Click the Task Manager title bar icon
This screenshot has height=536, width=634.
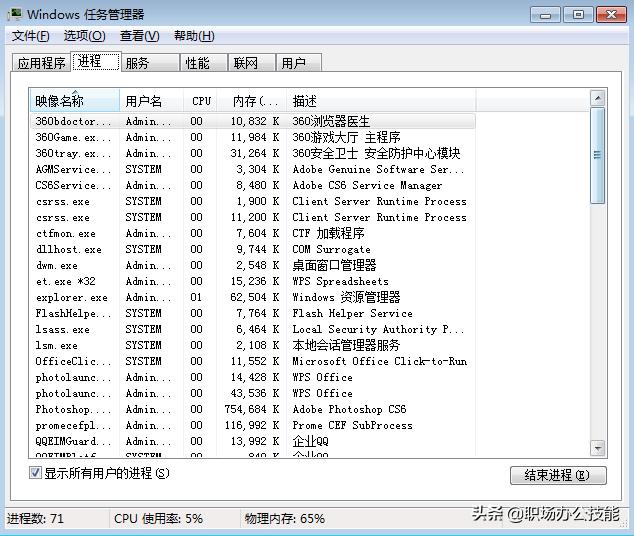click(15, 14)
